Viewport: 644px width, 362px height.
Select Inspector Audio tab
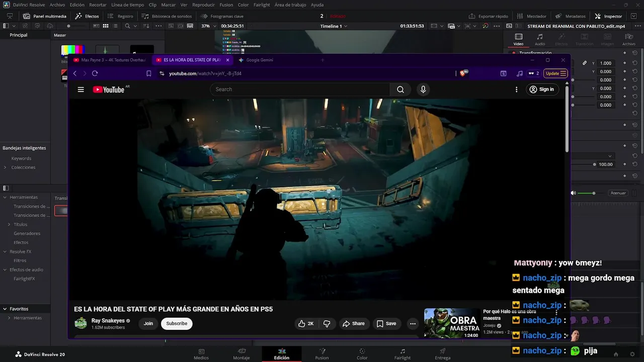pos(539,39)
